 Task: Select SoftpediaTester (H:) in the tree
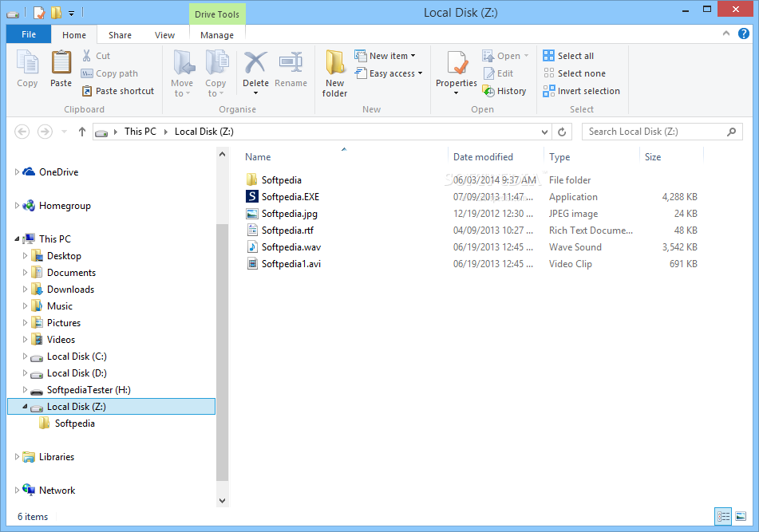click(89, 390)
